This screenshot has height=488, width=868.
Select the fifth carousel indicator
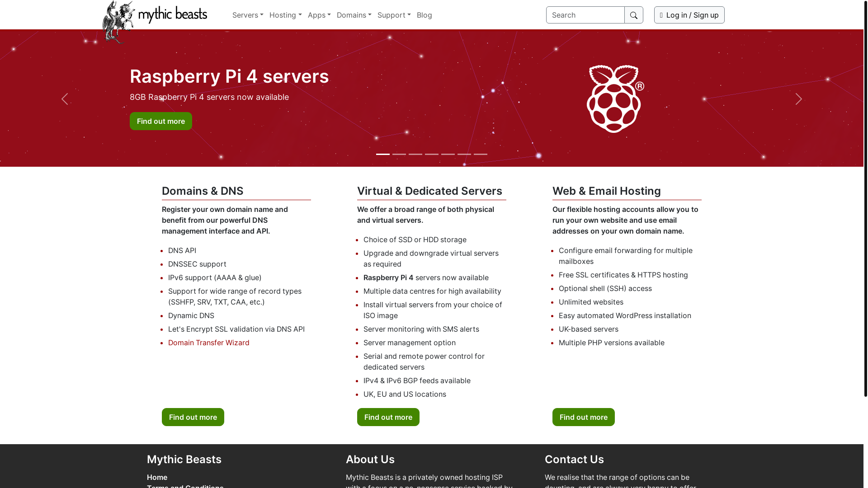448,154
